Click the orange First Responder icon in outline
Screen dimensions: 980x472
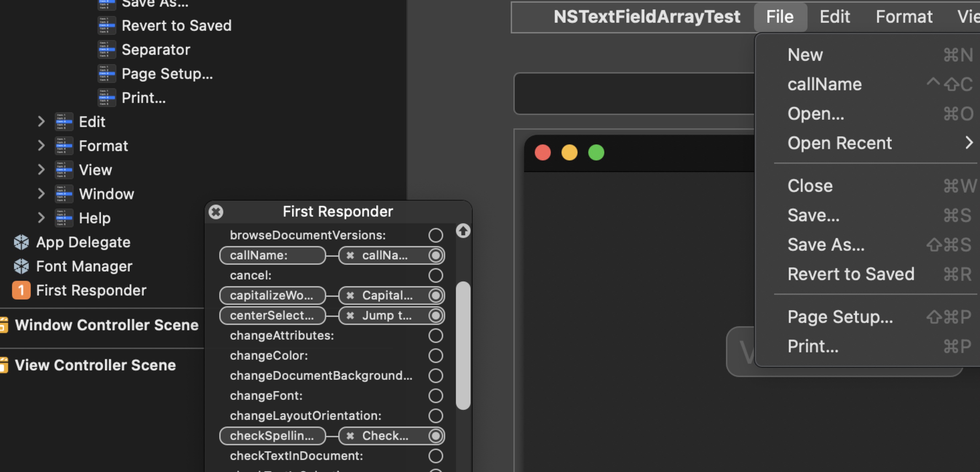click(21, 290)
